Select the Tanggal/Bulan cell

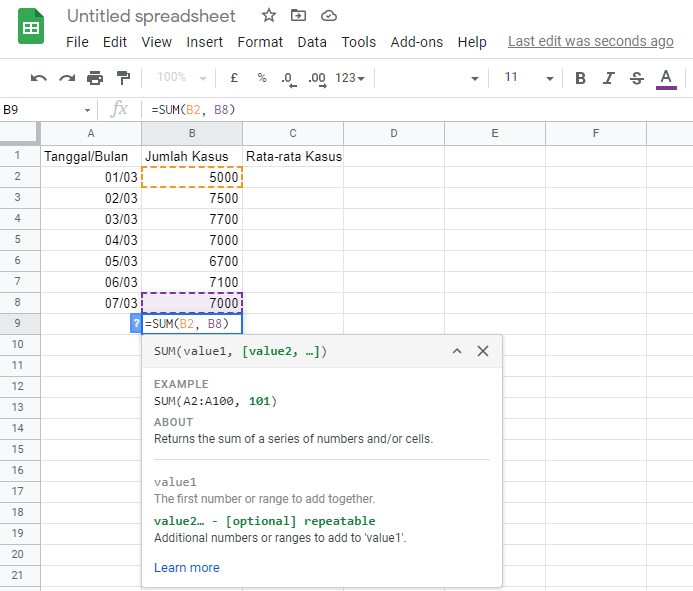pyautogui.click(x=91, y=156)
